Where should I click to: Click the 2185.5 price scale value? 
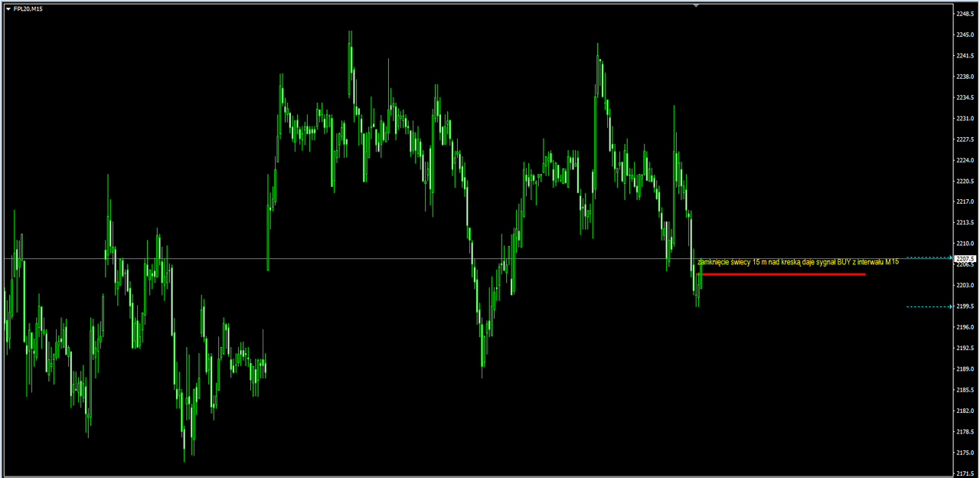point(965,390)
